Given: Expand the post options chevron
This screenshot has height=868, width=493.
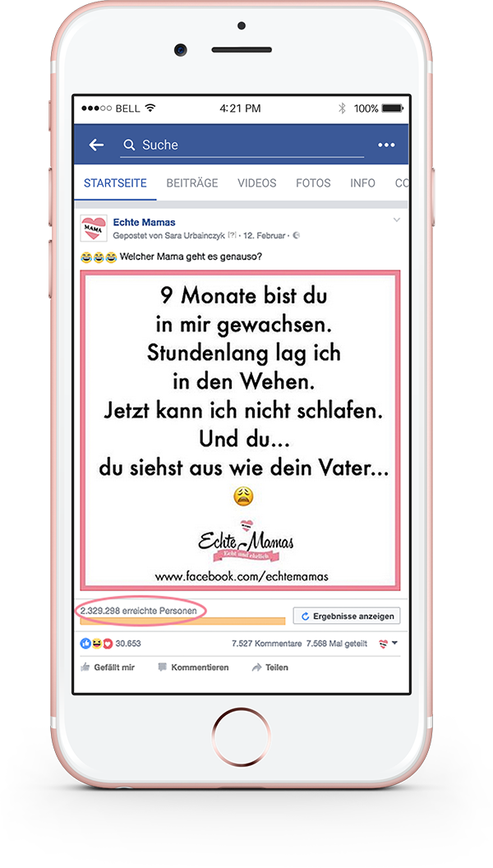Looking at the screenshot, I should pyautogui.click(x=396, y=220).
